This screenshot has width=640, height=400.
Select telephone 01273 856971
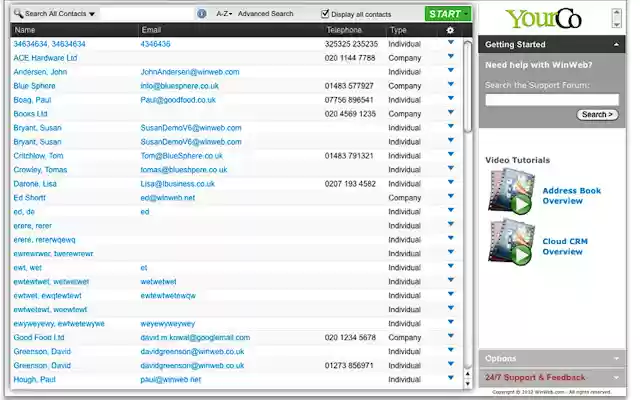click(349, 366)
